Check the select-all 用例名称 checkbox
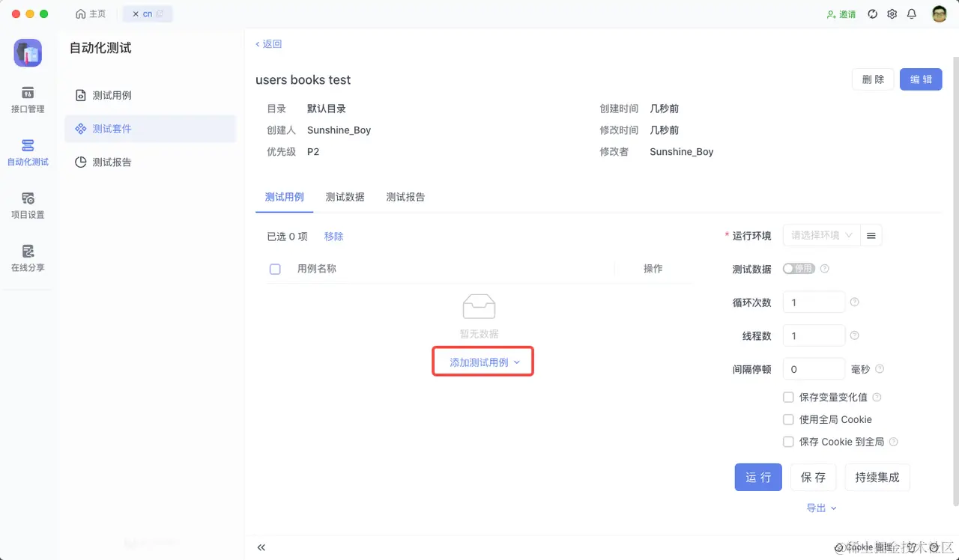This screenshot has width=959, height=560. pos(275,269)
